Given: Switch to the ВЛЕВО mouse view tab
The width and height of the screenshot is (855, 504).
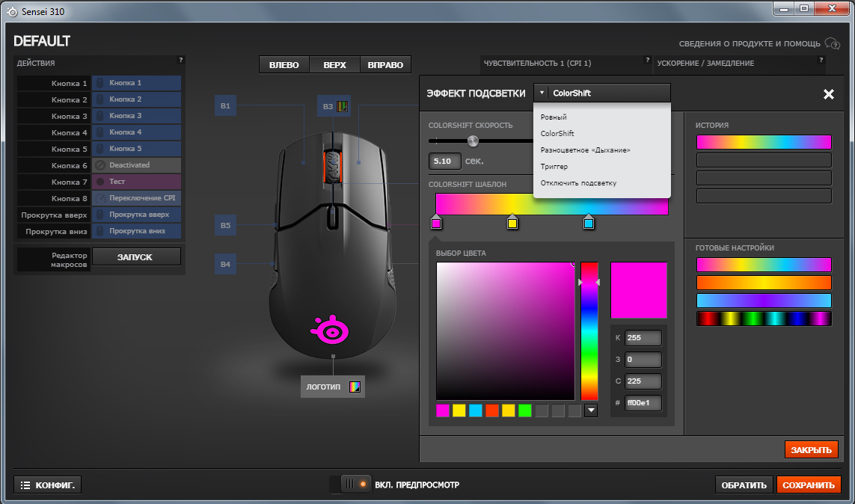Looking at the screenshot, I should [x=284, y=65].
